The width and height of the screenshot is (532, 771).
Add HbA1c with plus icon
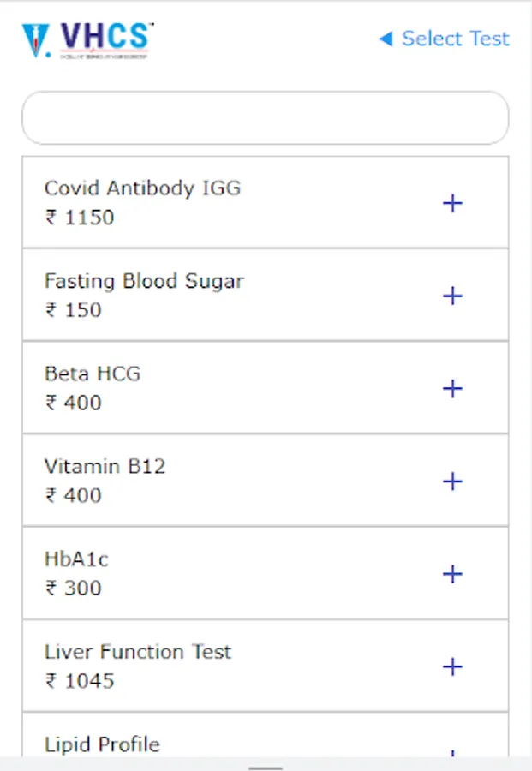452,574
